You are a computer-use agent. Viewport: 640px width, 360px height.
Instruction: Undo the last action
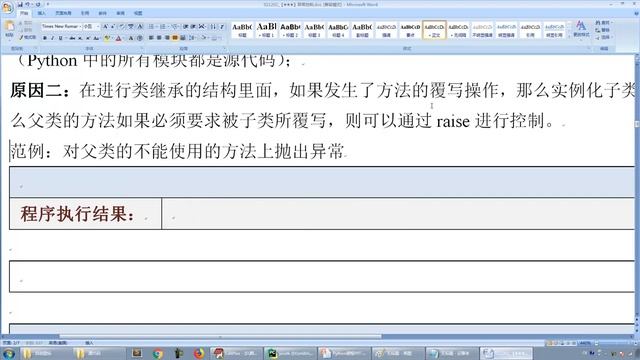pos(27,4)
